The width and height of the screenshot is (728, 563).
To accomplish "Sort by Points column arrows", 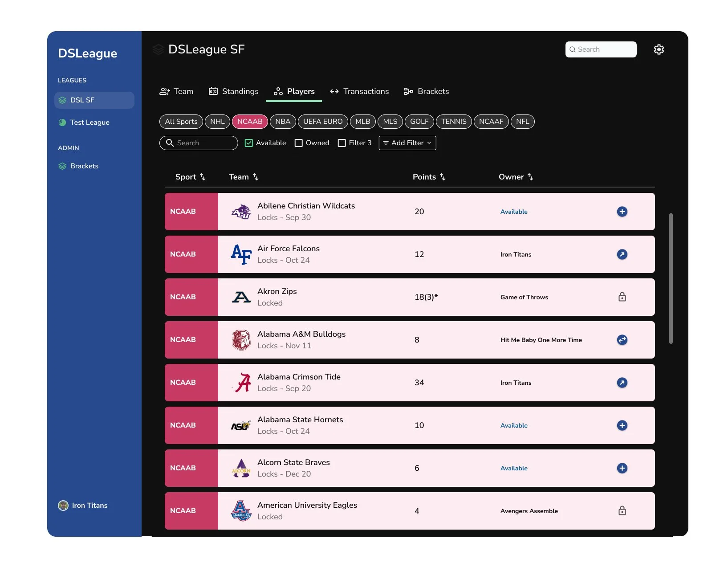I will [443, 177].
